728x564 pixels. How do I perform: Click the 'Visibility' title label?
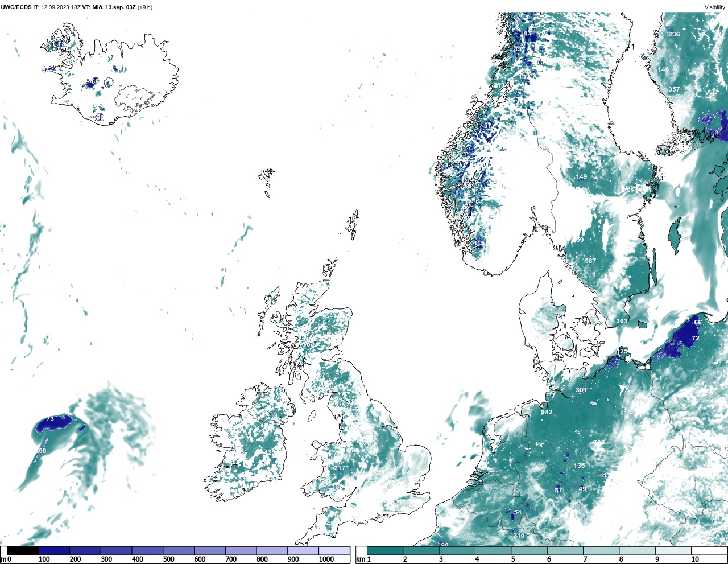click(x=715, y=7)
